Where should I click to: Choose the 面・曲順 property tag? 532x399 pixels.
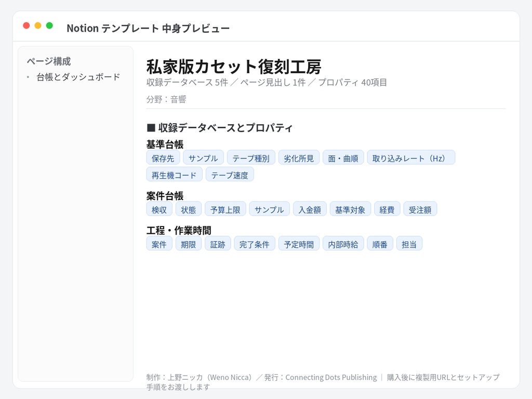click(x=343, y=158)
